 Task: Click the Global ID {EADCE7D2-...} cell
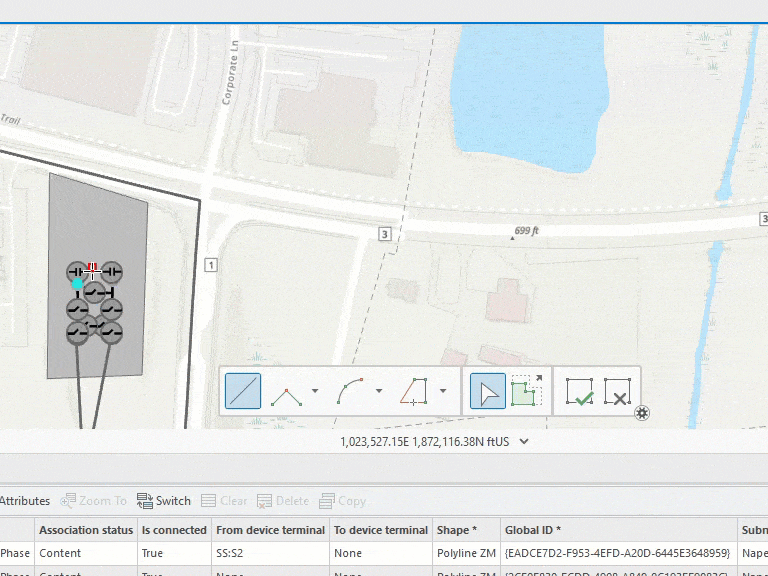(619, 553)
